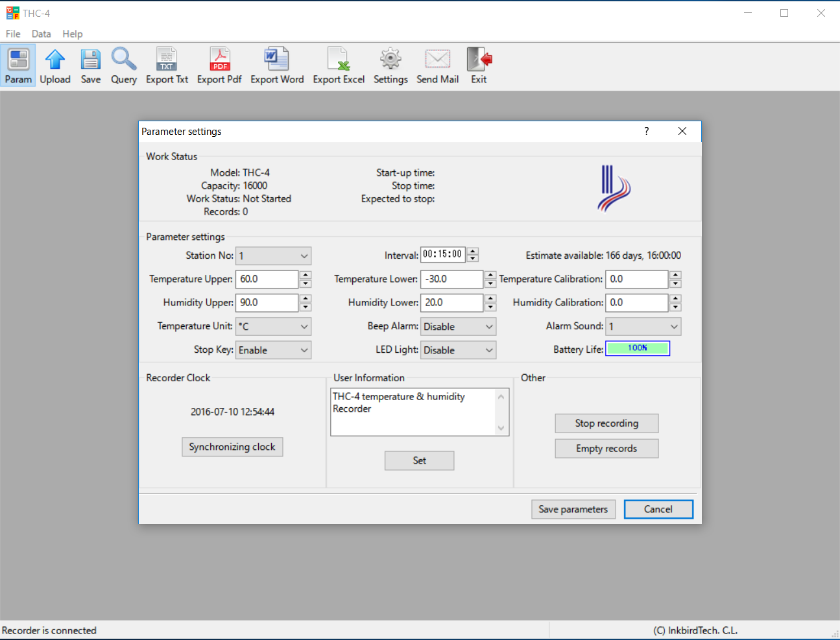Increase Interval with the up spinner arrow
This screenshot has height=640, width=840.
(473, 251)
